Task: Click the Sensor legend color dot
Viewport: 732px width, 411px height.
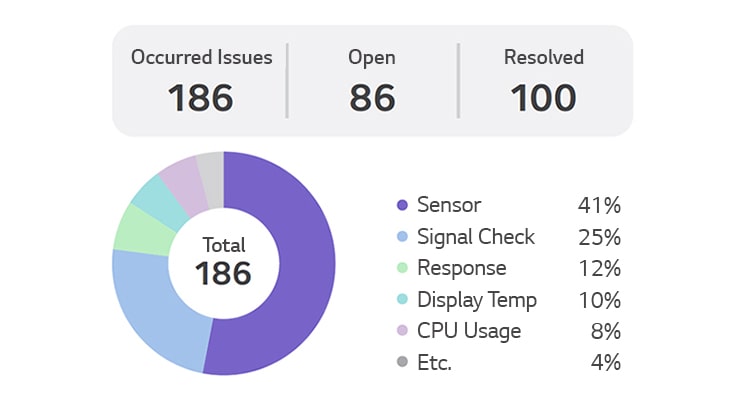Action: (x=402, y=206)
